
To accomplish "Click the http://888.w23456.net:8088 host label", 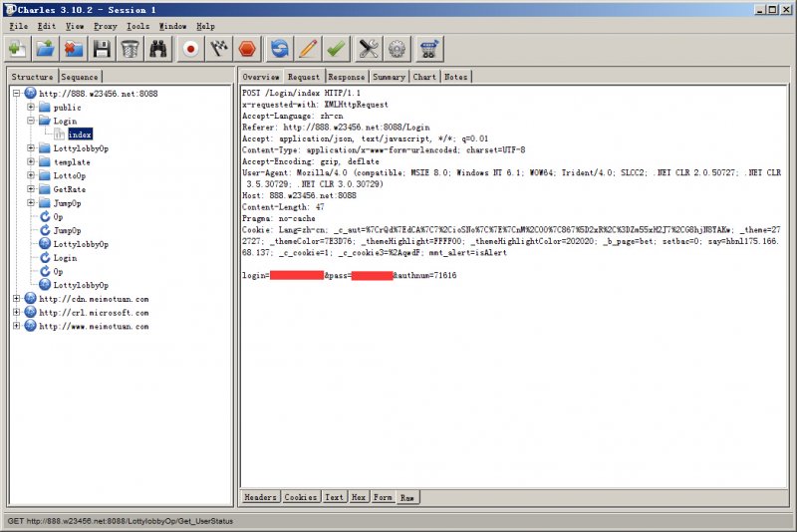I will [x=98, y=94].
